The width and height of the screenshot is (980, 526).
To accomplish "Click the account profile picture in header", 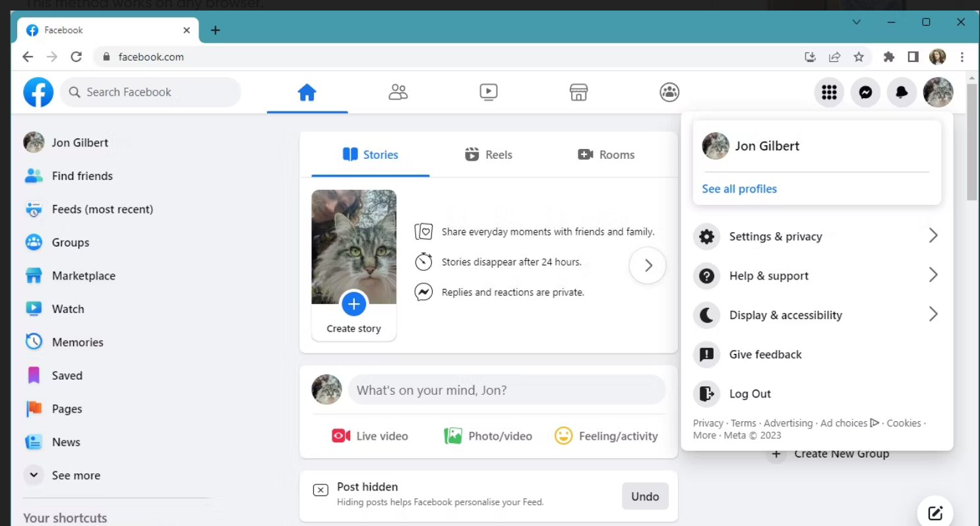I will (938, 92).
